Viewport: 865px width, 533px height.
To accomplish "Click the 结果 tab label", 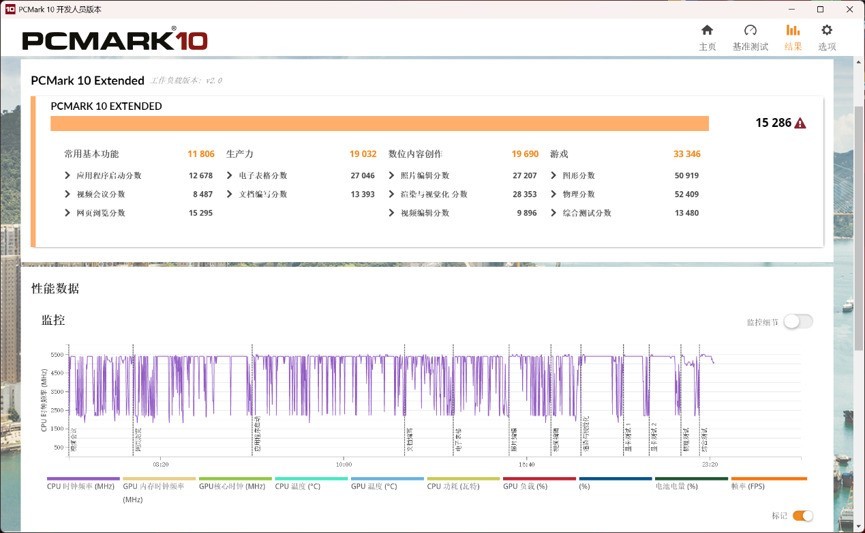I will pos(793,47).
